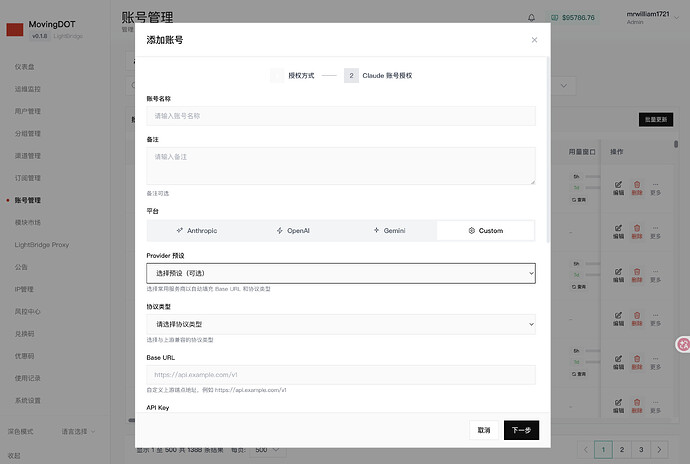Open 兑换码 in the sidebar
Screen dimensions: 690x464
(x=25, y=334)
